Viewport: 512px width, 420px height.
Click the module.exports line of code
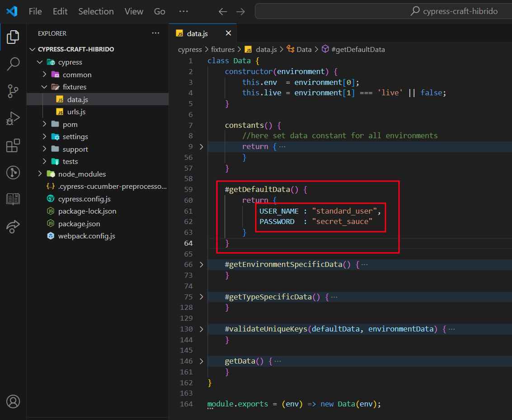[294, 404]
